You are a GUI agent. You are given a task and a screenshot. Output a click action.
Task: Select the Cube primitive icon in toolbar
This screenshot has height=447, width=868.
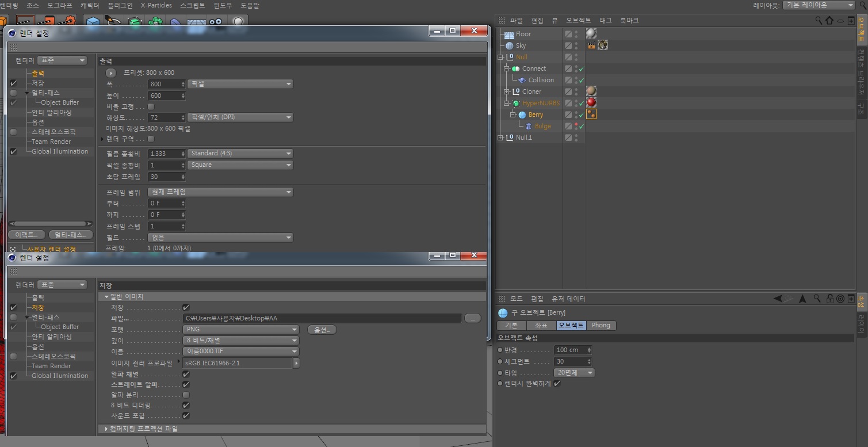[x=93, y=21]
